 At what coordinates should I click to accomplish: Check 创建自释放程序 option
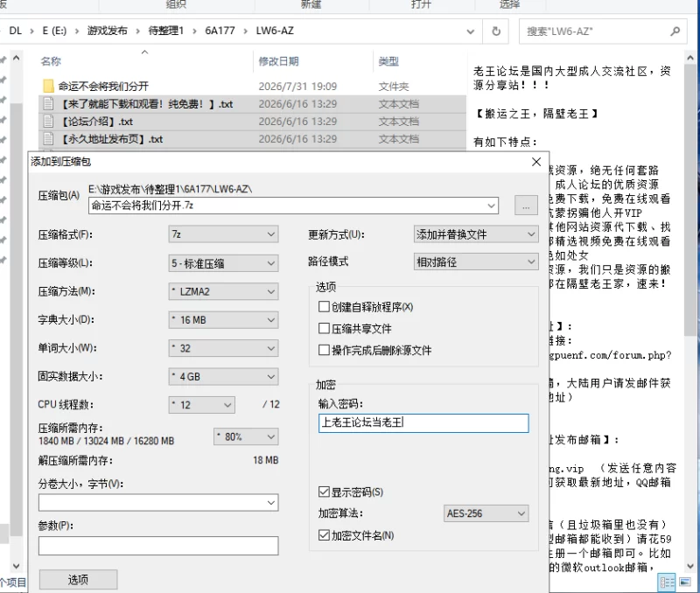click(x=324, y=307)
